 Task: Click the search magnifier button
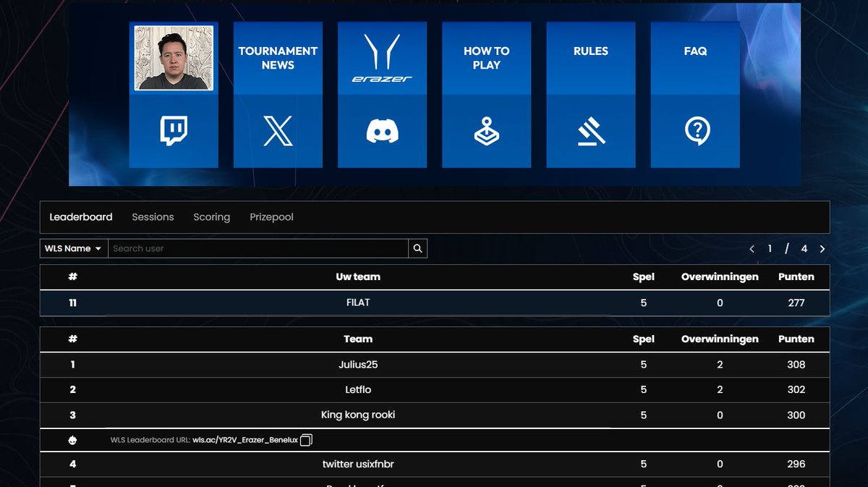(x=417, y=248)
